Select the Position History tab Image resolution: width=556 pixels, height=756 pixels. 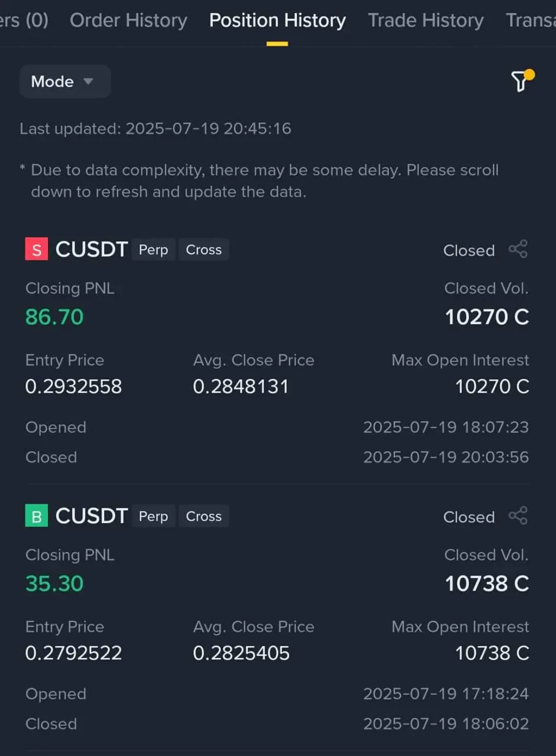coord(277,21)
